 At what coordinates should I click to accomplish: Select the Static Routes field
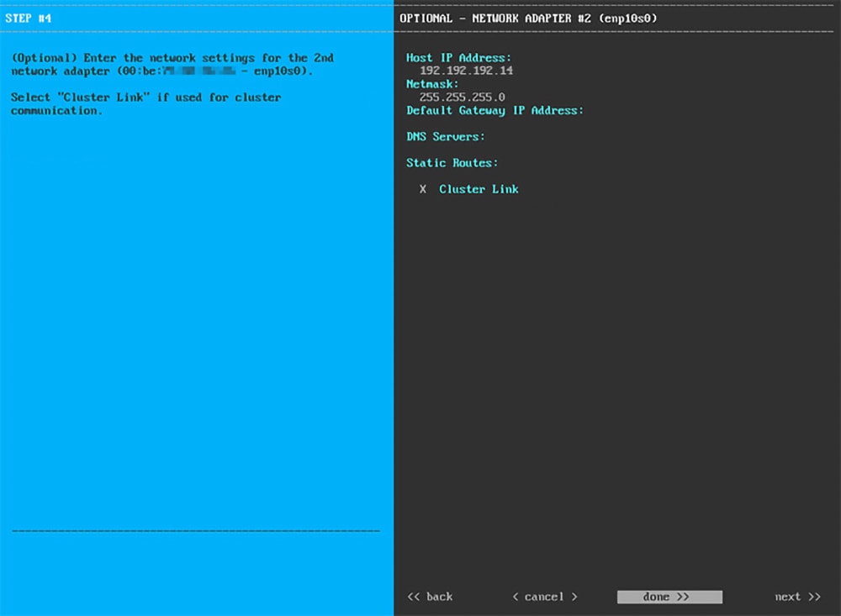[452, 163]
